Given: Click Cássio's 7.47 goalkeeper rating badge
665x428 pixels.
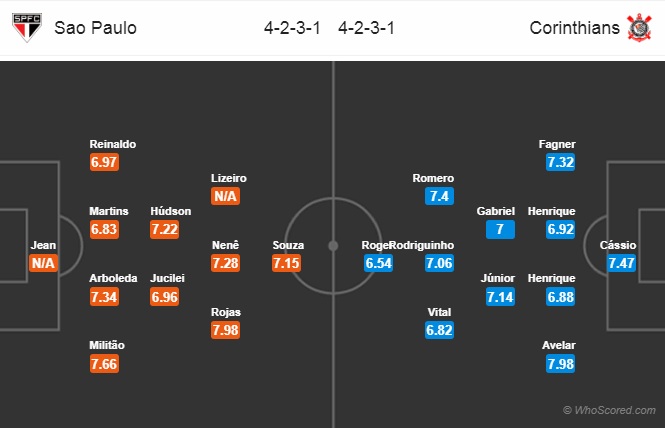Looking at the screenshot, I should pos(621,263).
